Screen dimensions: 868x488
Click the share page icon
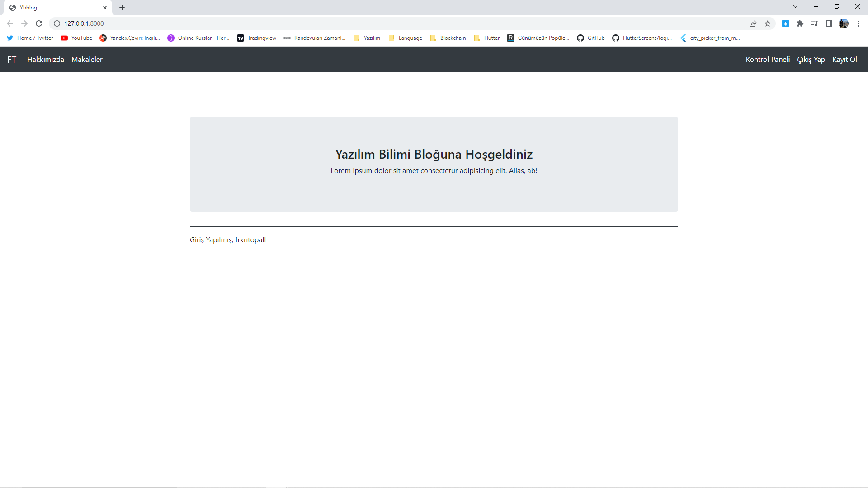point(753,23)
